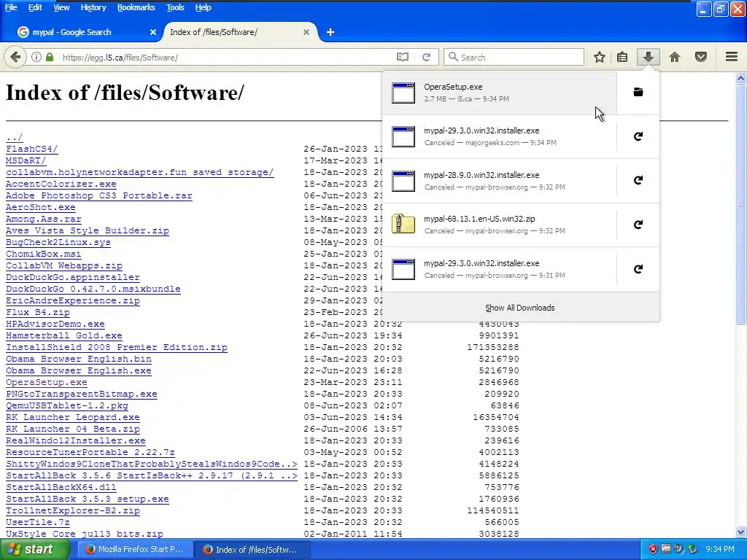Click OperaSetup.exe file icon in downloads
The image size is (747, 560).
point(403,93)
